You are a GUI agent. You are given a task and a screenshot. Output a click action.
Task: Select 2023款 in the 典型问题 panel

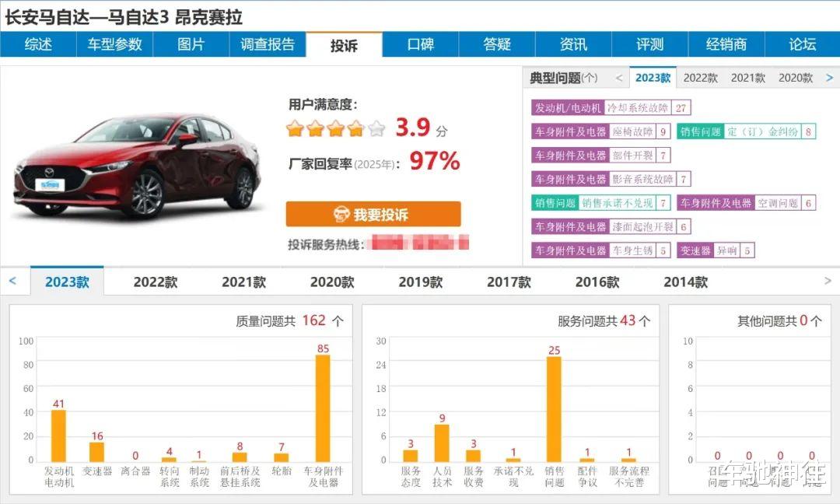tap(653, 79)
